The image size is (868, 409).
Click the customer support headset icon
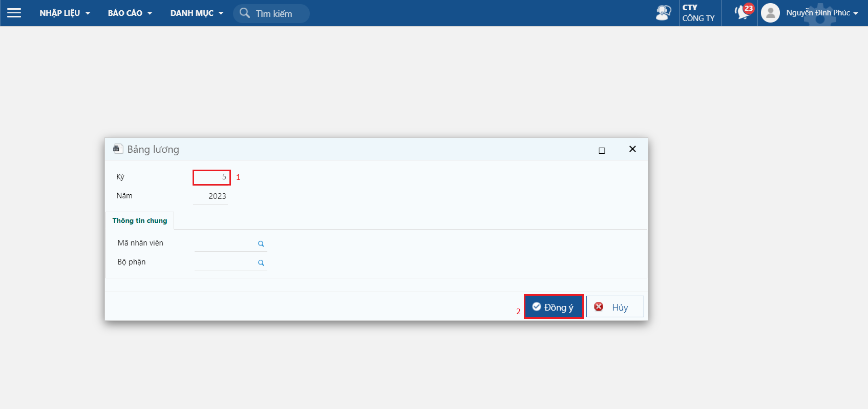coord(663,13)
